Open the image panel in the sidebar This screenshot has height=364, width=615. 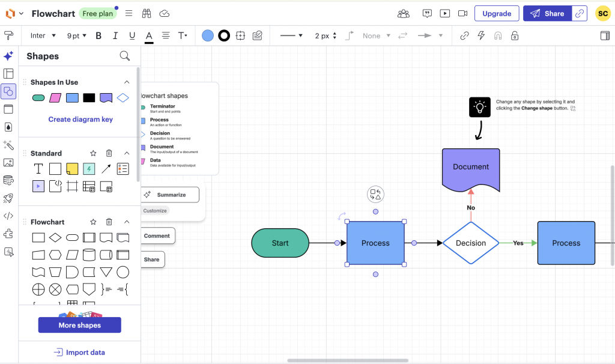(8, 162)
